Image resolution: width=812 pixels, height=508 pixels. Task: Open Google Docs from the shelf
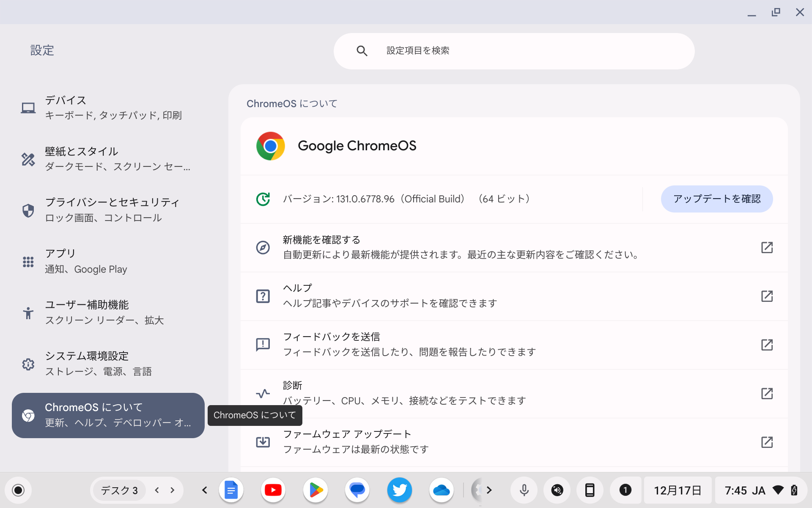pos(231,490)
